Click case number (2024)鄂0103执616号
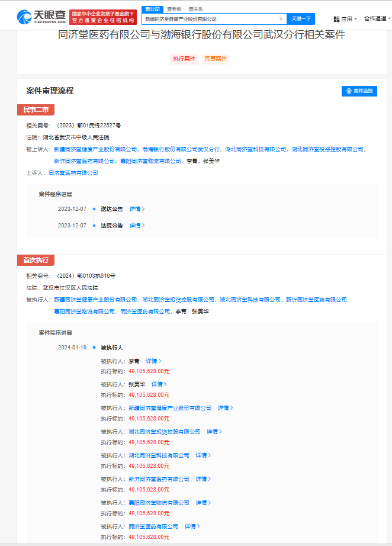The height and width of the screenshot is (546, 392). [x=86, y=276]
